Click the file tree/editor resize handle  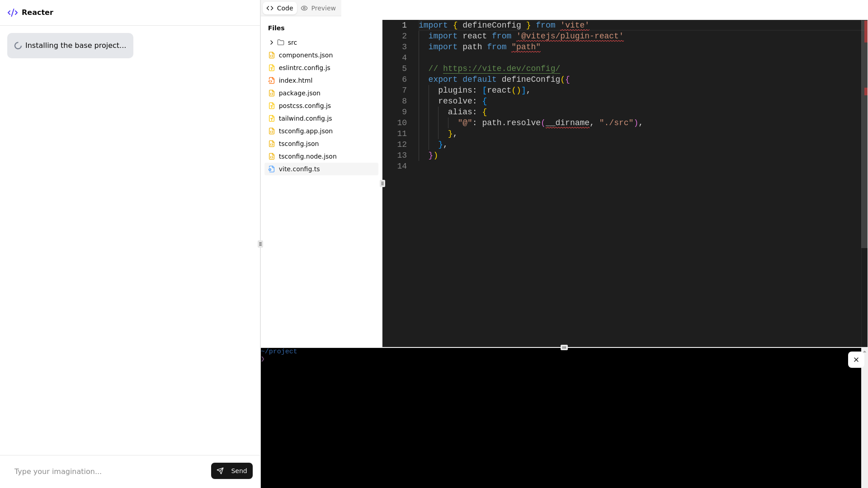[382, 183]
